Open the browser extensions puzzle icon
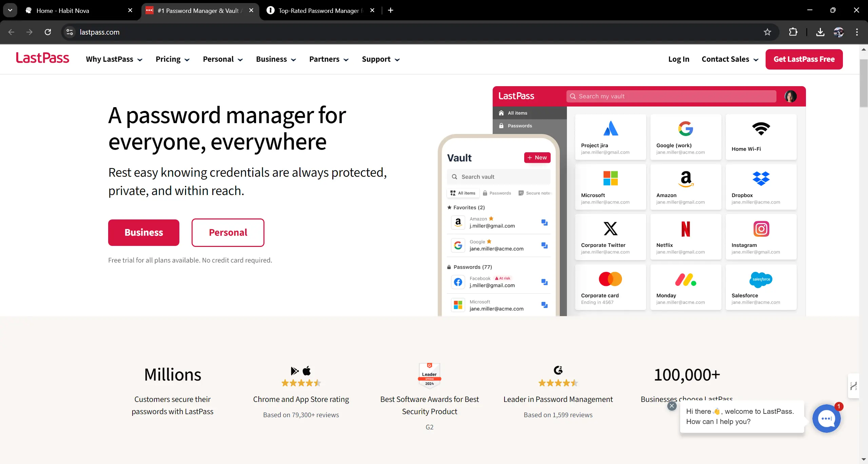Image resolution: width=868 pixels, height=464 pixels. click(x=793, y=32)
